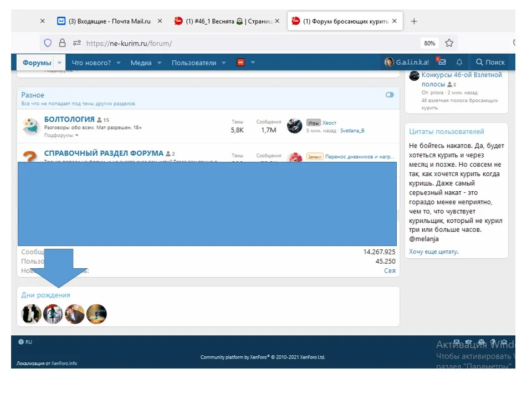This screenshot has height=399, width=532.
Task: Click the Игры prefix label
Action: point(314,123)
